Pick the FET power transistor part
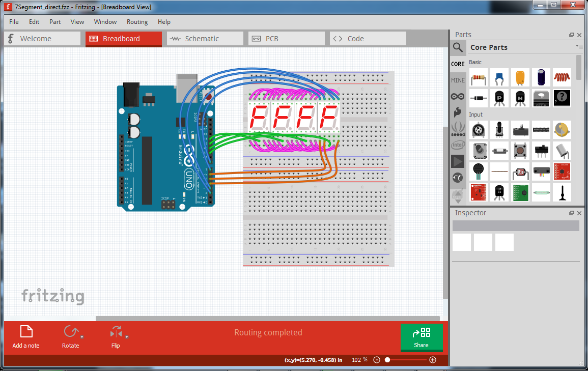This screenshot has height=371, width=588. pos(541,98)
